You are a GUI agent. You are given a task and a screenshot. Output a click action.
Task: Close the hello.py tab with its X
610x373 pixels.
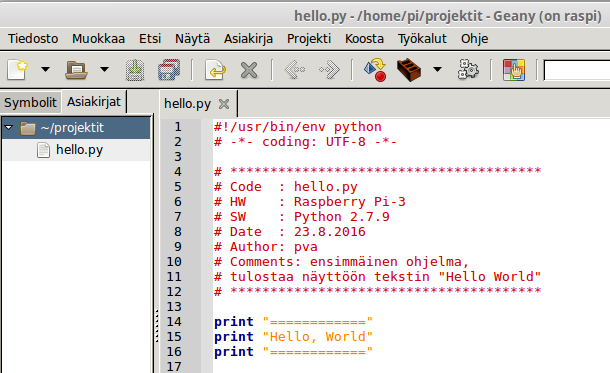pyautogui.click(x=224, y=104)
